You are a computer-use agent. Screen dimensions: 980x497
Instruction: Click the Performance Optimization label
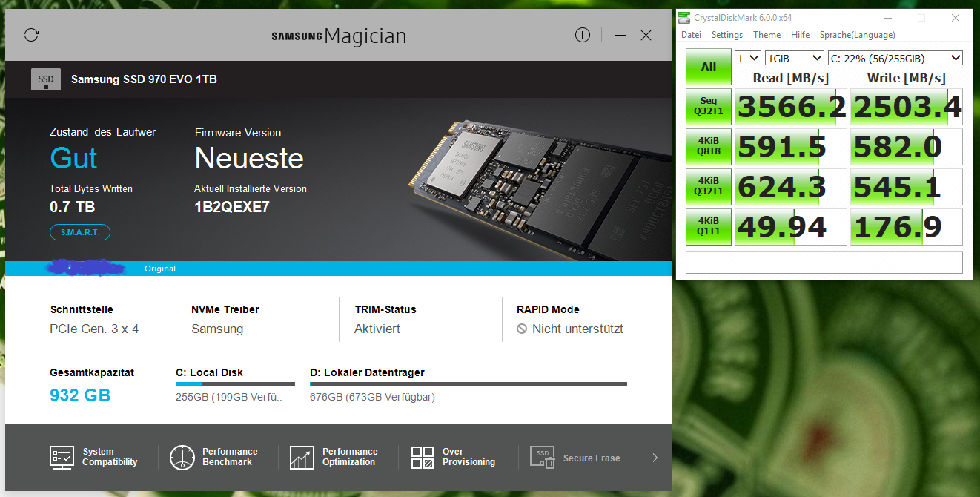[x=350, y=457]
